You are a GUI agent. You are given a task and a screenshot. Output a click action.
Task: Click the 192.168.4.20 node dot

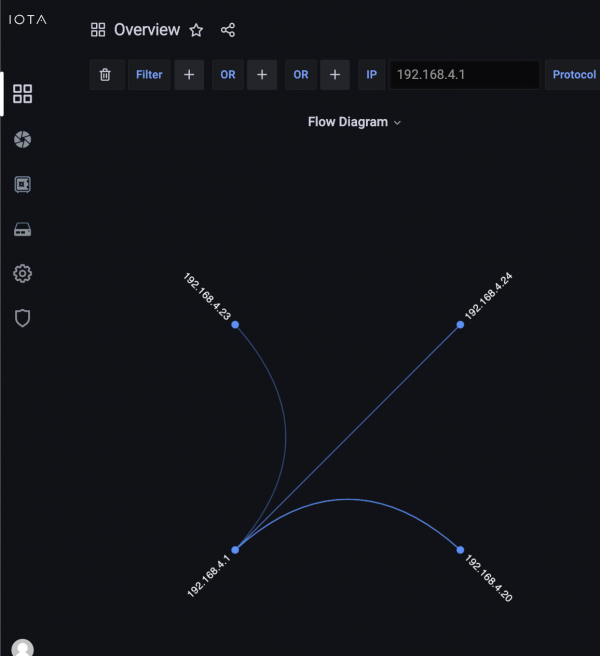pyautogui.click(x=460, y=550)
